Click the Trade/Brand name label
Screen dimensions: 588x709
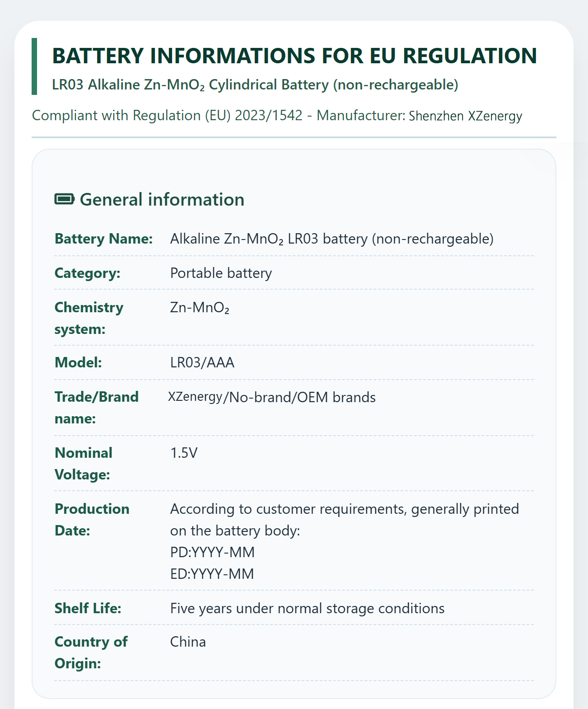pos(97,408)
